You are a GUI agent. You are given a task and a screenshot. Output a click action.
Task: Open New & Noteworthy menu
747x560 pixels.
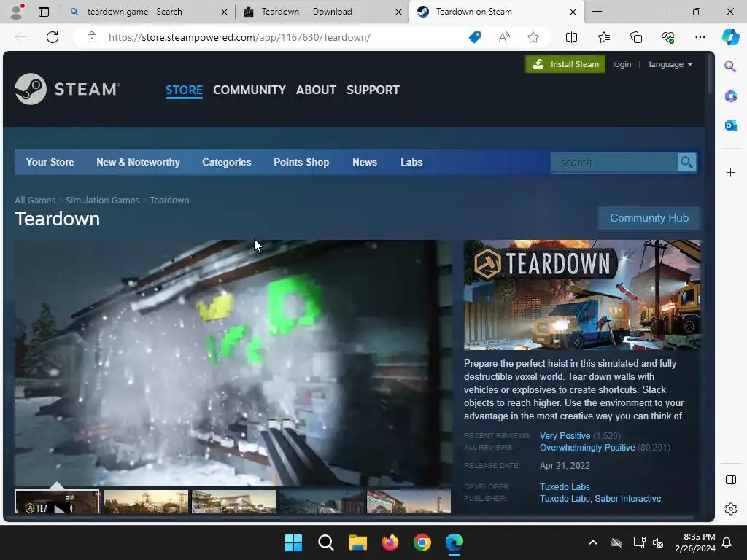coord(138,163)
